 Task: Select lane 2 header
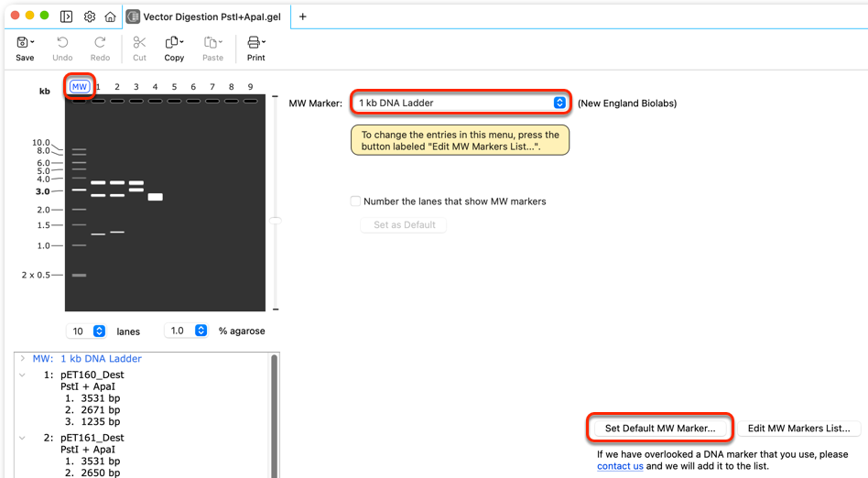coord(117,86)
